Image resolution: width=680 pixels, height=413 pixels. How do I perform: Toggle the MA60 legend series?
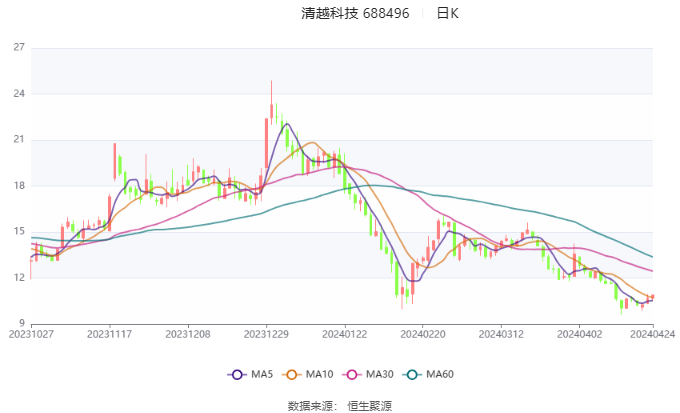pyautogui.click(x=428, y=374)
